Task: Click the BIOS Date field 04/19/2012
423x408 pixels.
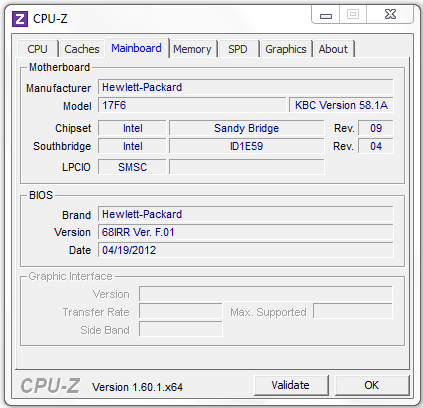Action: (246, 250)
